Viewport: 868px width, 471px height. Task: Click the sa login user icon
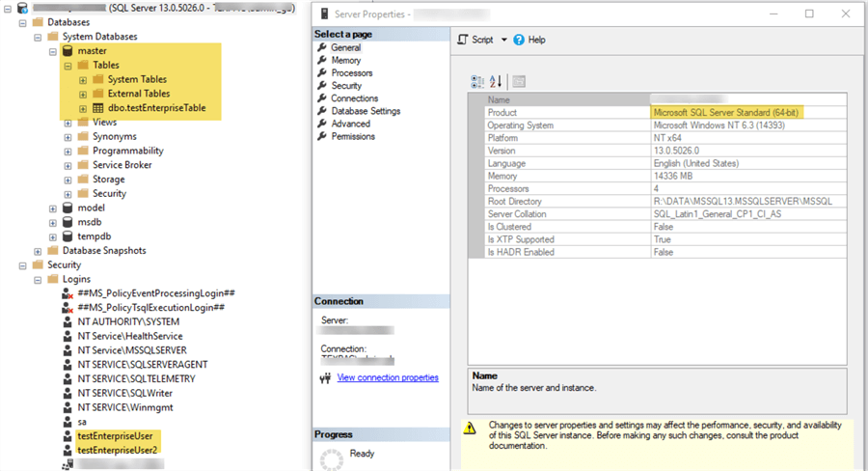pyautogui.click(x=67, y=422)
